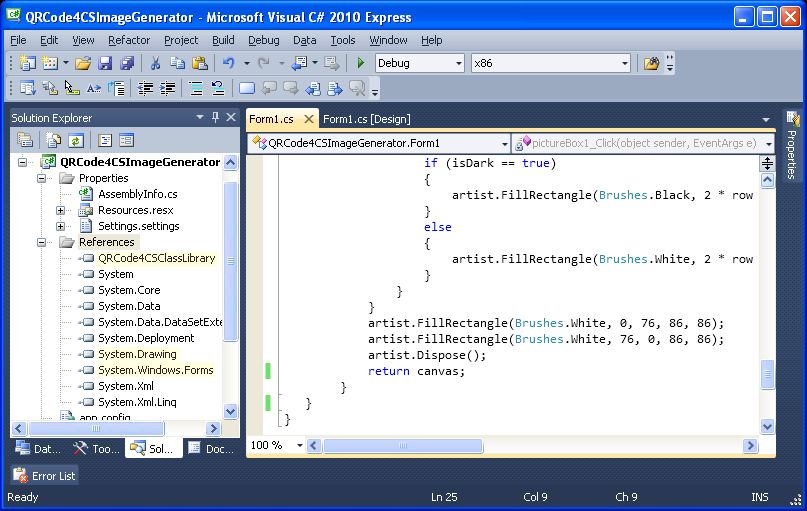Image resolution: width=807 pixels, height=511 pixels.
Task: Toggle auto-hide pin on Solution Explorer
Action: pyautogui.click(x=215, y=117)
